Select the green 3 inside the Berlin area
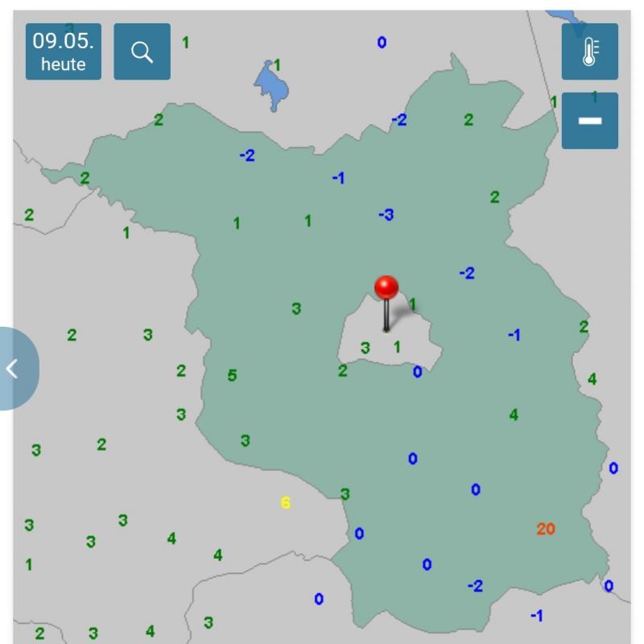644x644 pixels. coord(365,348)
